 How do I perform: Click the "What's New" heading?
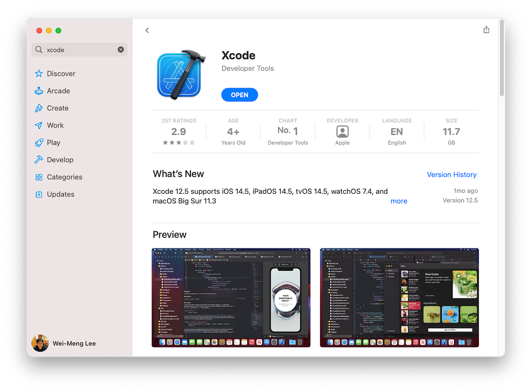click(x=178, y=174)
